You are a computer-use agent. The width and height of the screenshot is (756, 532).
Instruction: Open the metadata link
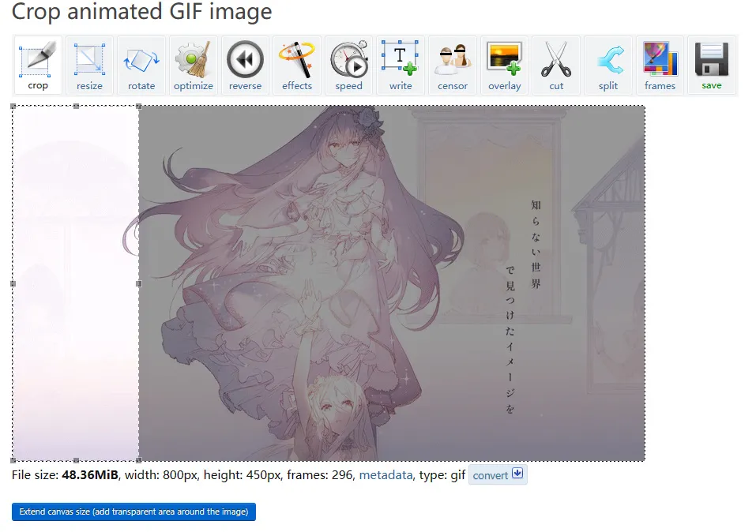pos(386,475)
